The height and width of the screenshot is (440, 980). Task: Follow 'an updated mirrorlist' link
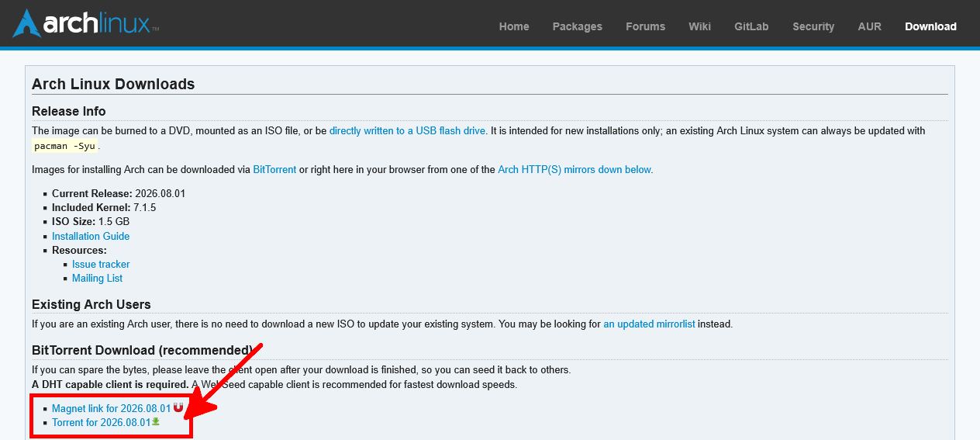click(x=649, y=324)
